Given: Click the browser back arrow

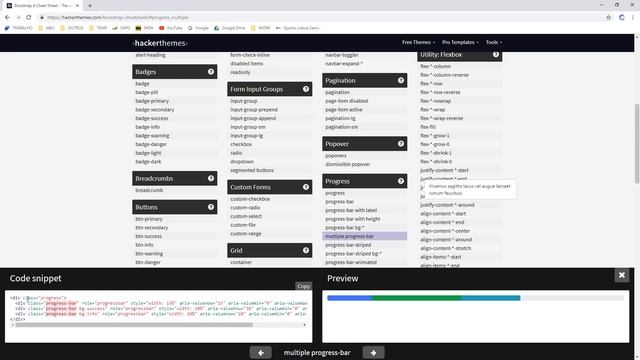Looking at the screenshot, I should [7, 18].
